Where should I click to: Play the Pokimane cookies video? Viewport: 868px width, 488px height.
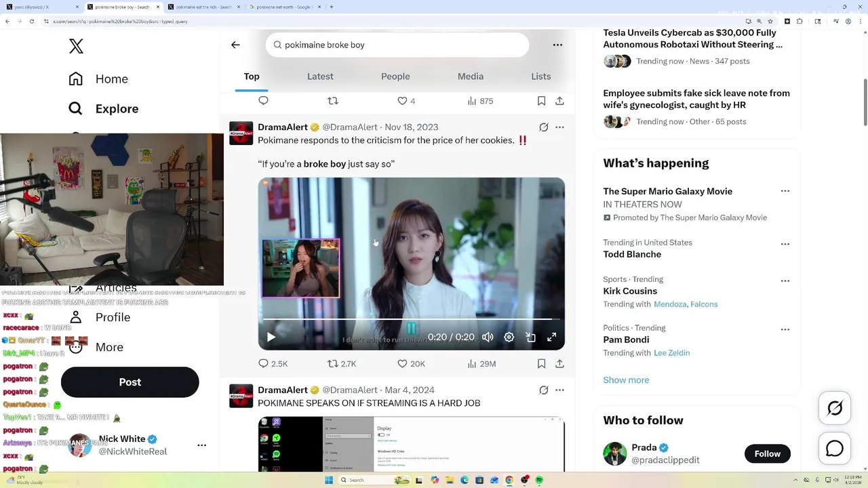point(271,338)
